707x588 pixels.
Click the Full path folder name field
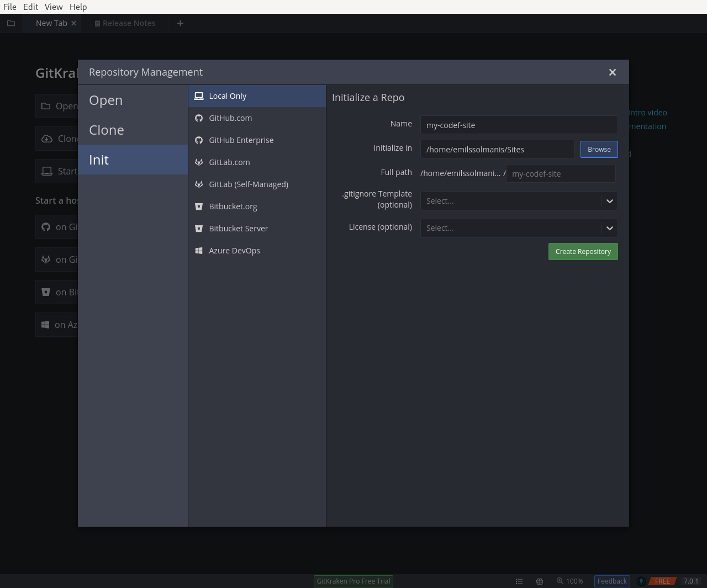click(x=561, y=173)
